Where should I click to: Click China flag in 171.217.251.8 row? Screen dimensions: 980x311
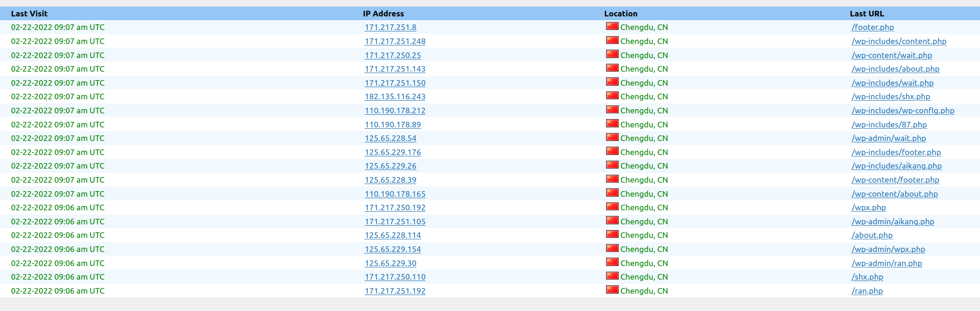(x=612, y=26)
